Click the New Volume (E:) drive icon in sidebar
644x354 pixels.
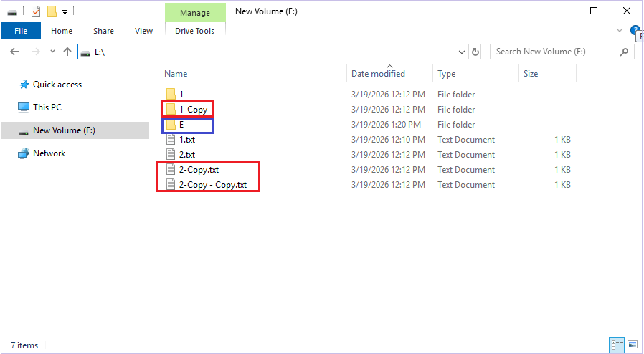(x=24, y=131)
